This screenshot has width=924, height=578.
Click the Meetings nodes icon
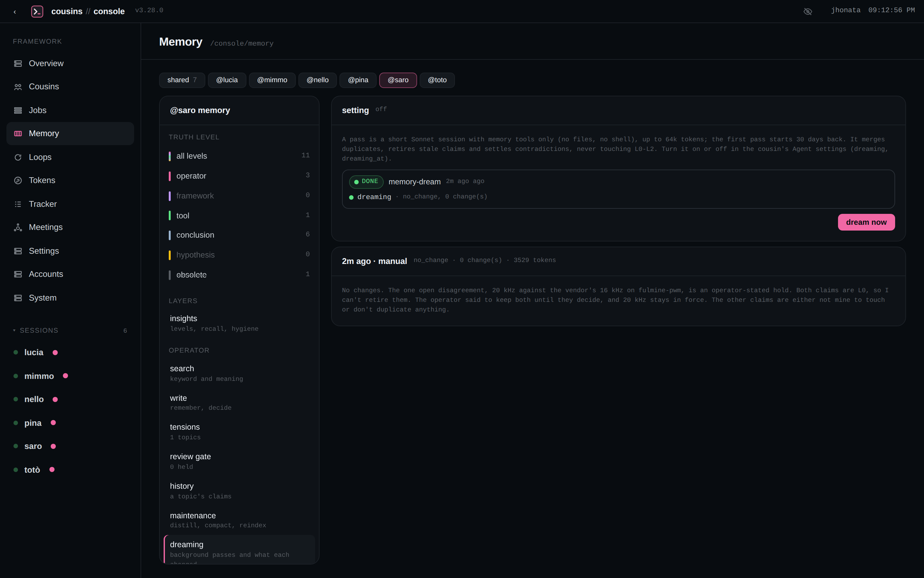(x=18, y=227)
